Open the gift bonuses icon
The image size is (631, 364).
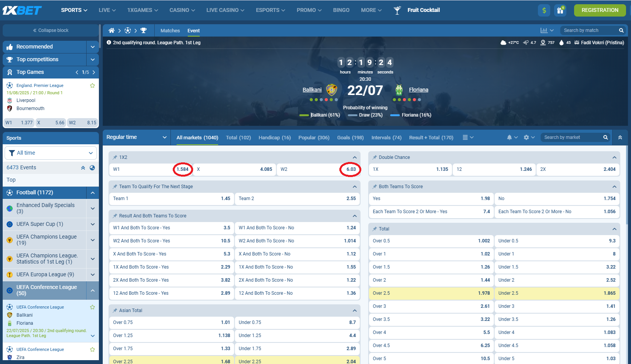[x=560, y=10]
